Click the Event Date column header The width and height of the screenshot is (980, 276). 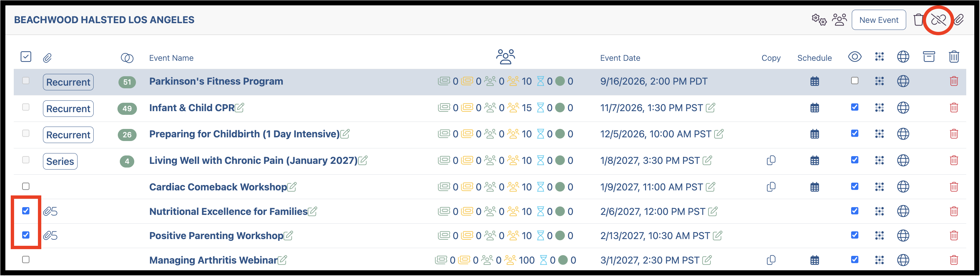coord(620,58)
